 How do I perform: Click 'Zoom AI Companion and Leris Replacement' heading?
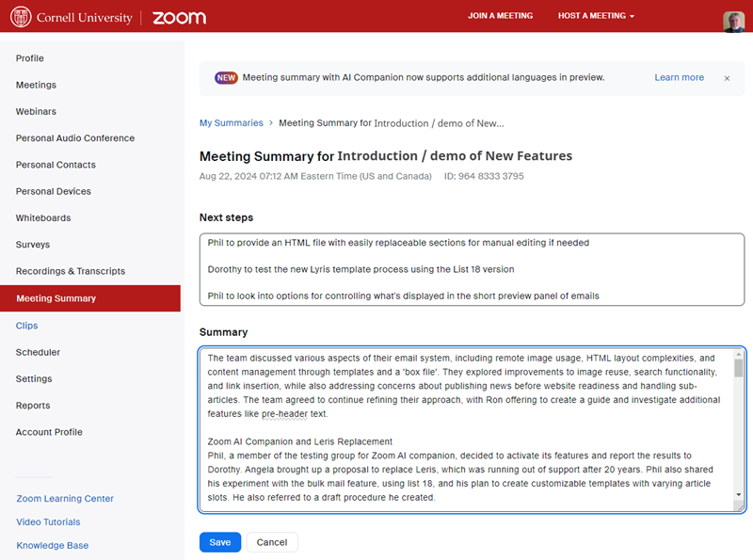299,441
